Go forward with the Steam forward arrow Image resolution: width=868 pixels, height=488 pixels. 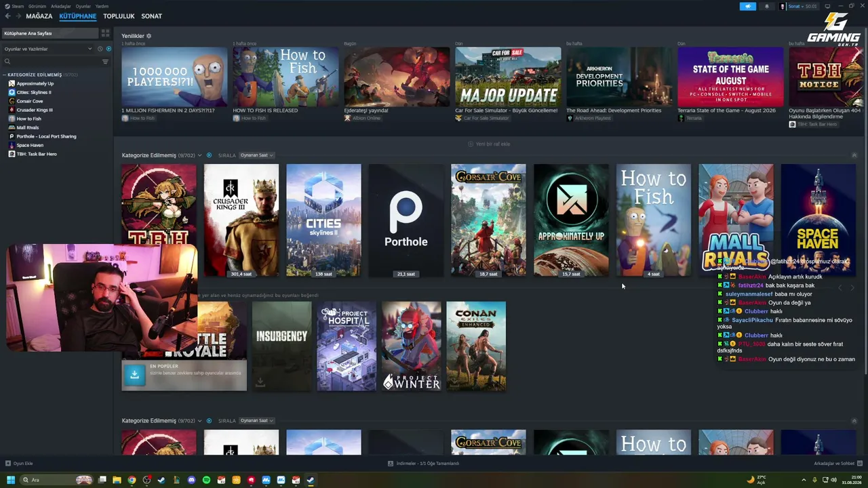pos(19,16)
